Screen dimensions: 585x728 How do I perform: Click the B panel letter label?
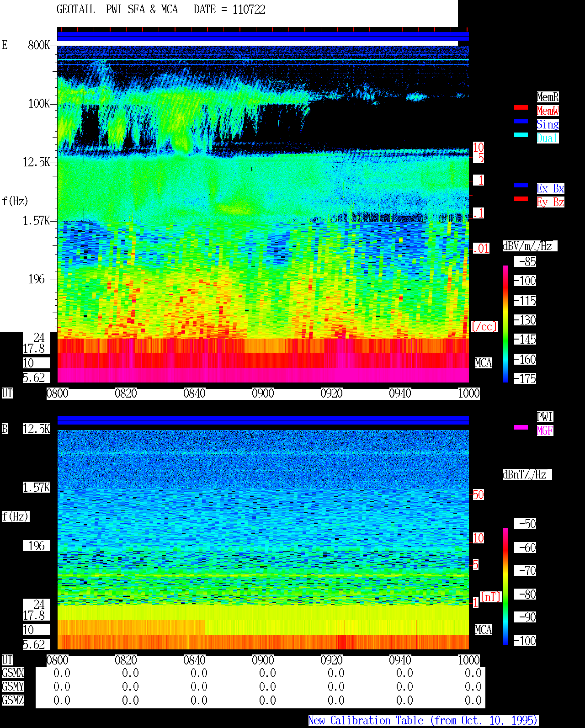tap(5, 429)
